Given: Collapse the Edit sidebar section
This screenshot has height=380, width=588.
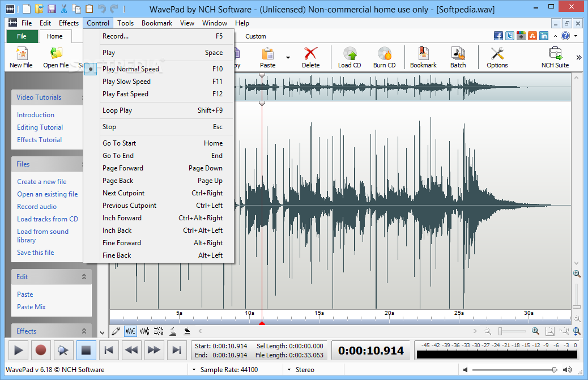Looking at the screenshot, I should click(84, 276).
